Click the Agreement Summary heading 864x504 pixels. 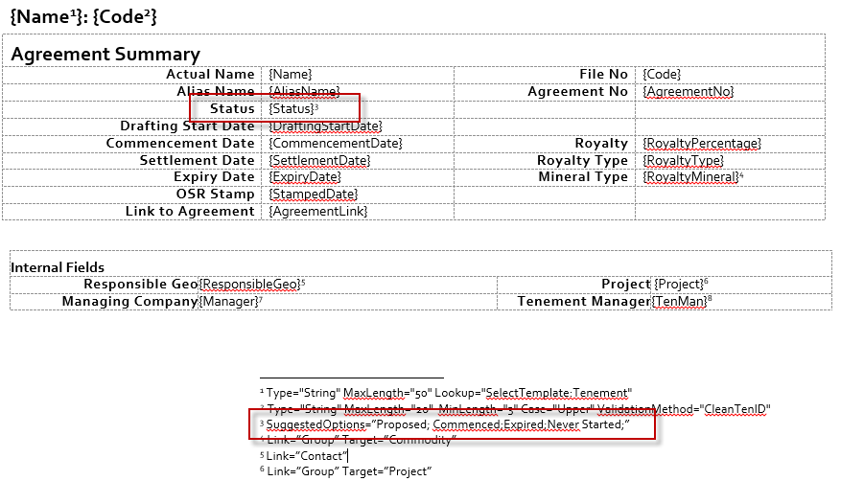point(105,55)
